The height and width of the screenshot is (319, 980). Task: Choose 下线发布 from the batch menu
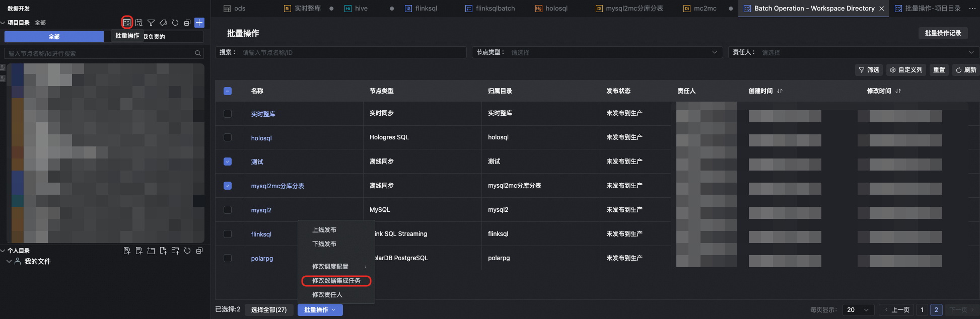(x=324, y=244)
